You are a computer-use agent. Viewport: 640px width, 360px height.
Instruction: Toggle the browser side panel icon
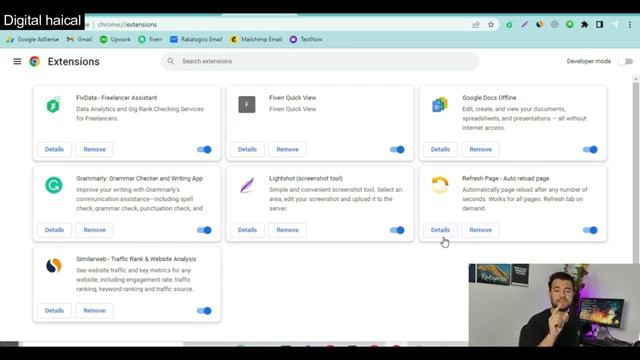[x=600, y=24]
